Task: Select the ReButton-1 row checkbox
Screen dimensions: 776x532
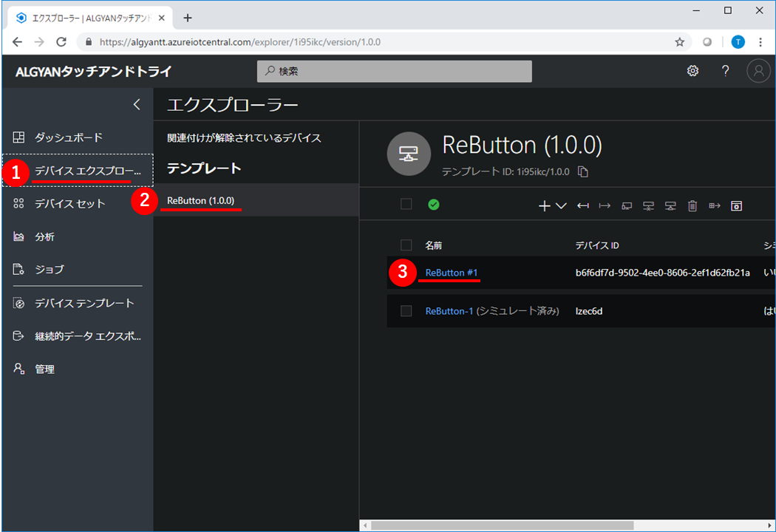Action: point(406,311)
